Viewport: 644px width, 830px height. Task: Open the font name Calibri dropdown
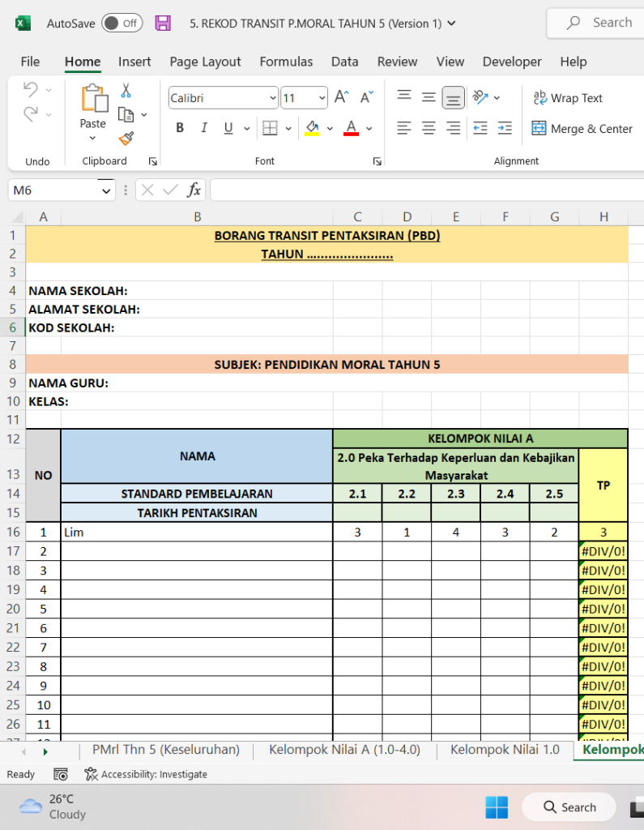click(272, 98)
